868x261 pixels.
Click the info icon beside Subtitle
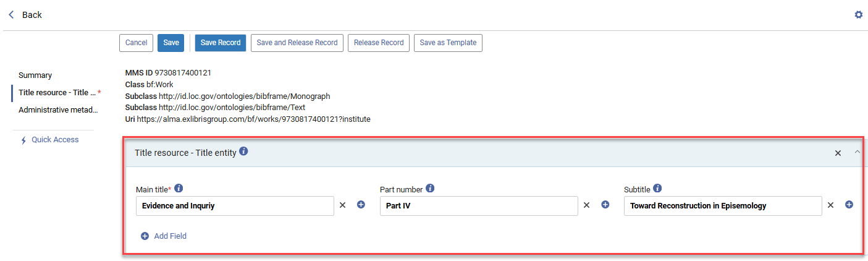click(x=657, y=189)
